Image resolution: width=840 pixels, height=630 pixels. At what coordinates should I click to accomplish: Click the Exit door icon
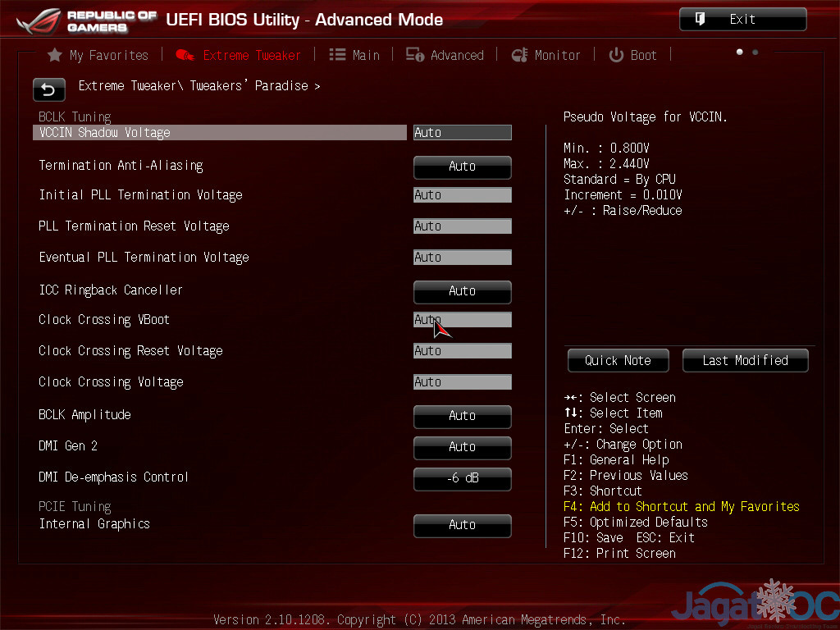pyautogui.click(x=701, y=20)
